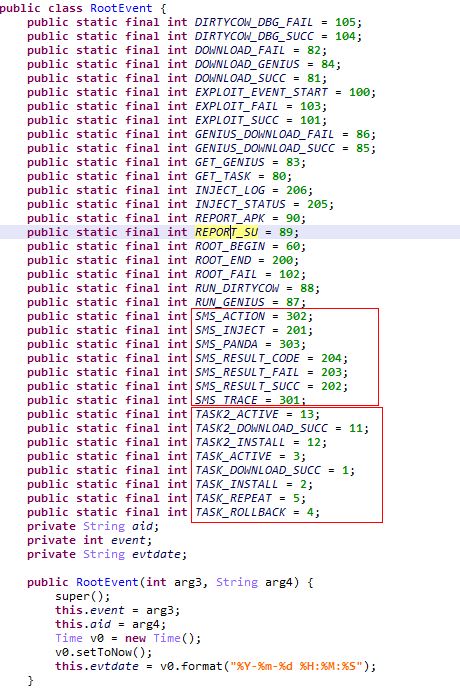Click the TASK2_DOWNLOAD_SUCC identifier
Viewport: 460px width, 694px height.
click(x=261, y=429)
